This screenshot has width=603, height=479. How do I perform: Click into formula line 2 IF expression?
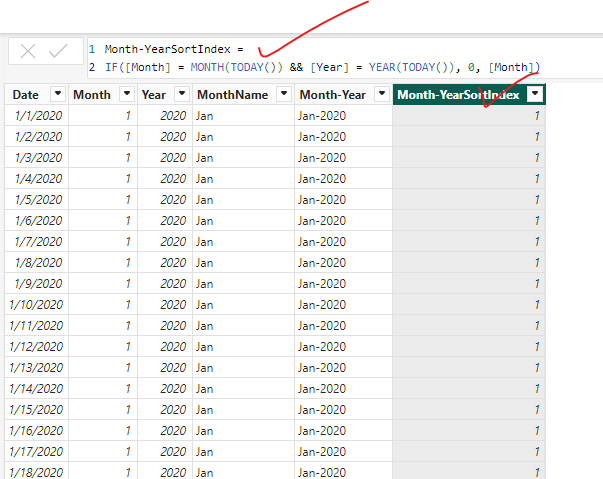(x=322, y=67)
